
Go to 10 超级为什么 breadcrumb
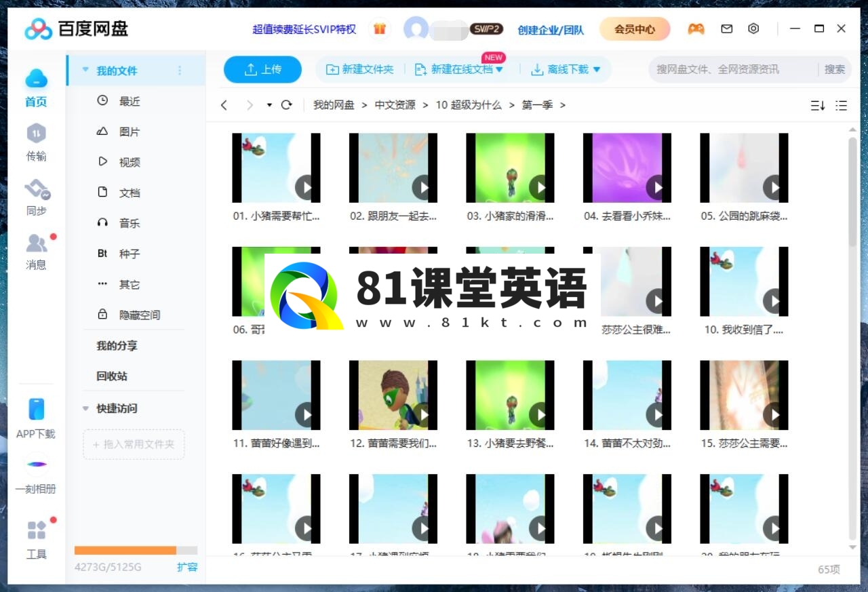pos(469,105)
